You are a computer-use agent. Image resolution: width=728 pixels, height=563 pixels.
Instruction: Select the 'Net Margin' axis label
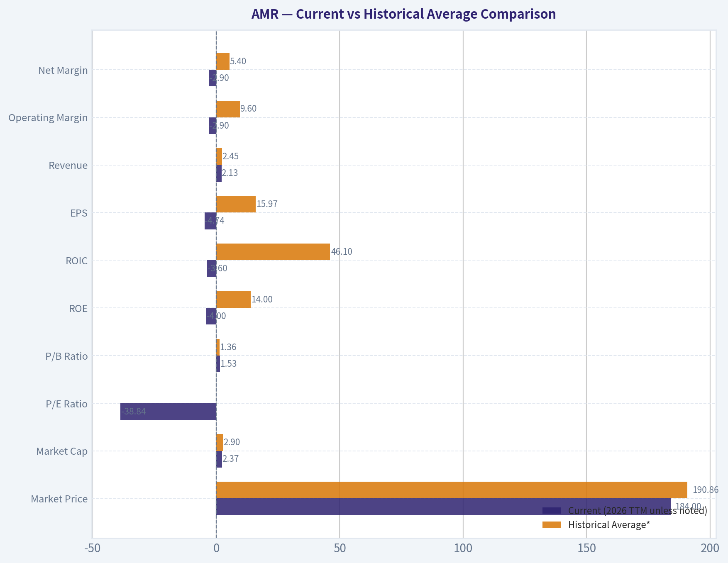(x=63, y=70)
